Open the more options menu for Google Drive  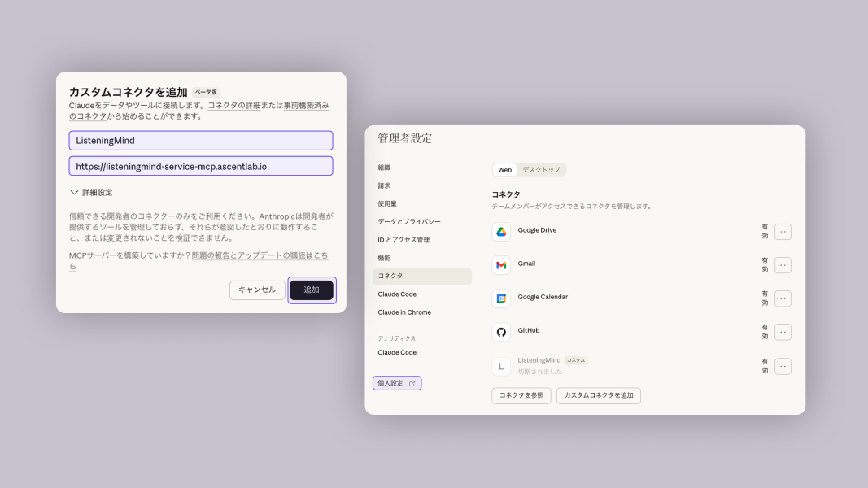783,232
